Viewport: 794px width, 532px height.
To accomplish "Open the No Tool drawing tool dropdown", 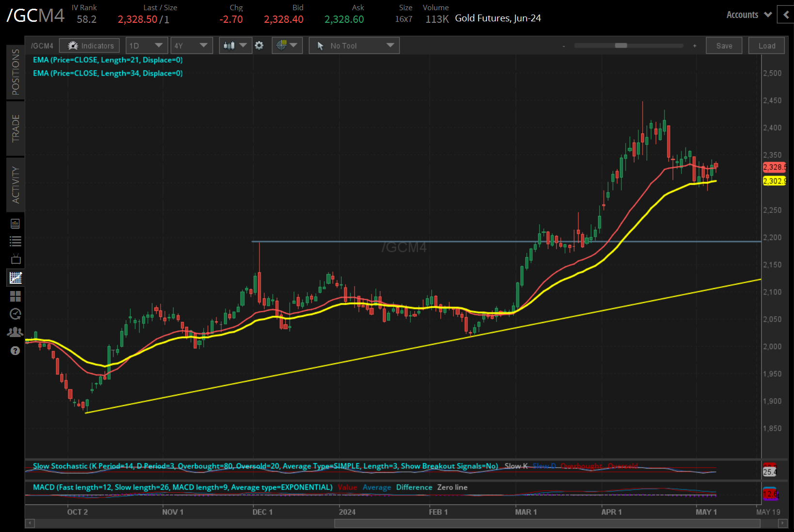I will tap(354, 46).
